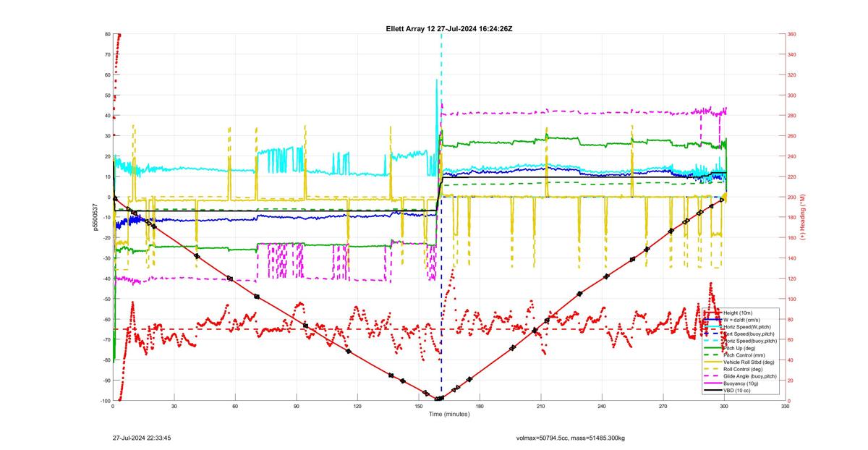Screen dimensions: 868x450
Task: Click the 'volmax=50794.5cc, mass=51485.300kg' annotation
Action: (570, 438)
